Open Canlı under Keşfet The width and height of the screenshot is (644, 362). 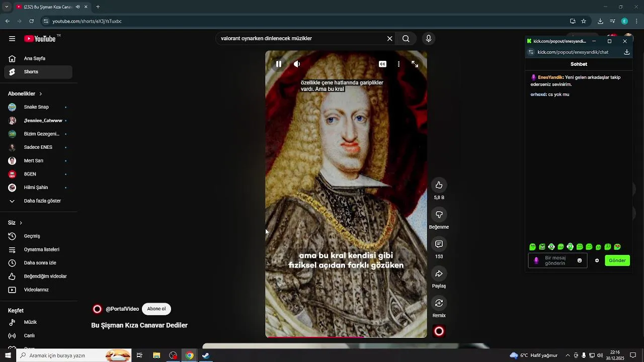point(38,336)
